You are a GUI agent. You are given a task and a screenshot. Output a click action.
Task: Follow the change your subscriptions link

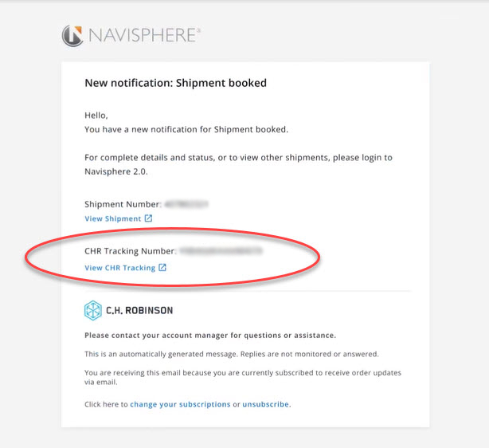(x=180, y=404)
